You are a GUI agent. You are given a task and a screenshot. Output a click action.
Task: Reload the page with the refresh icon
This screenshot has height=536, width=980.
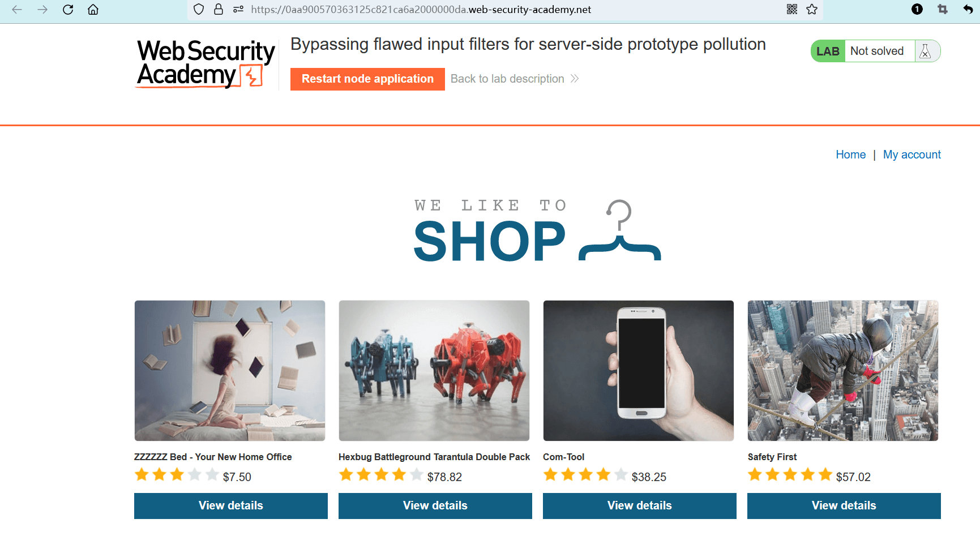click(x=68, y=10)
